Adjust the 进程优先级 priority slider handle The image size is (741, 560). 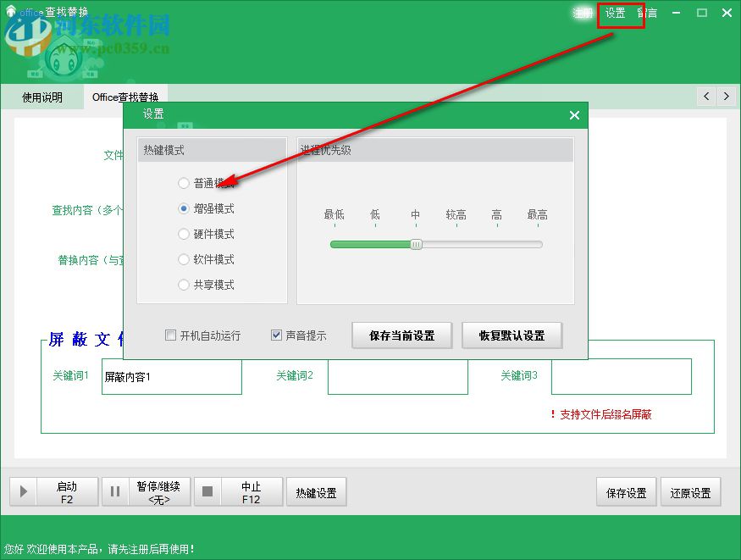(x=417, y=244)
